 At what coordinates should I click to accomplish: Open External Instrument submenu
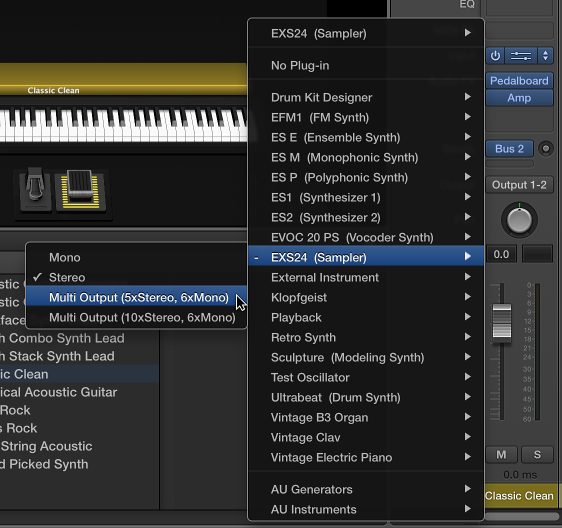click(366, 277)
